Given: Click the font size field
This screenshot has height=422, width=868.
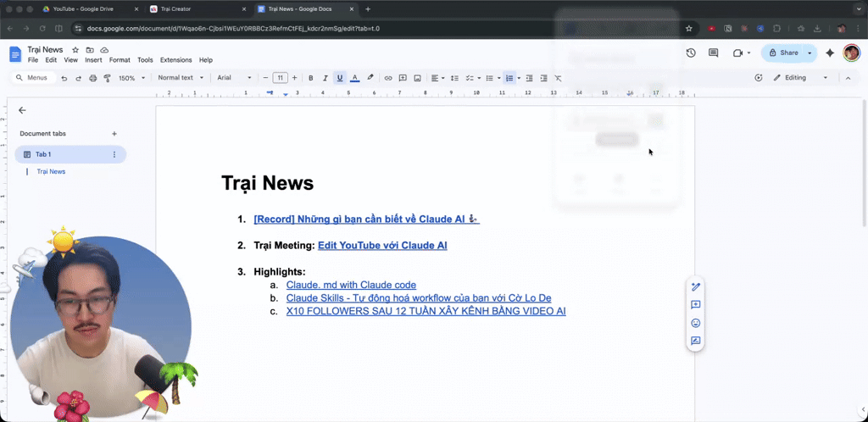Looking at the screenshot, I should pyautogui.click(x=280, y=78).
